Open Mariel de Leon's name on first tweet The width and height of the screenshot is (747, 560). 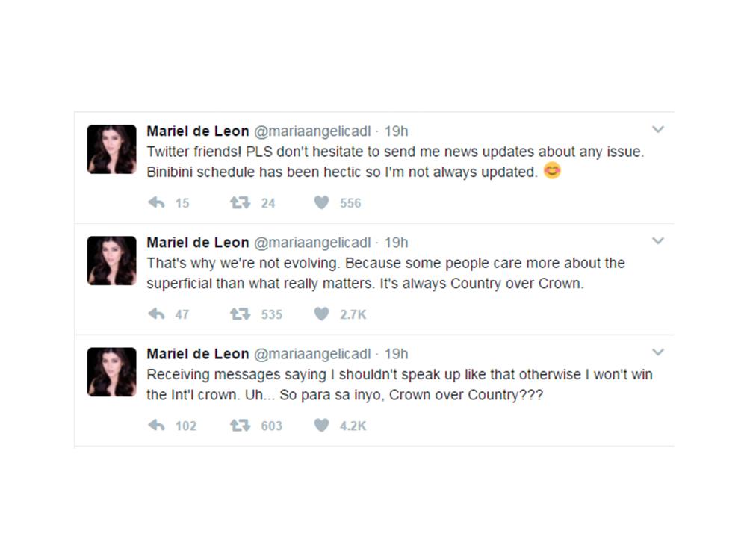198,131
